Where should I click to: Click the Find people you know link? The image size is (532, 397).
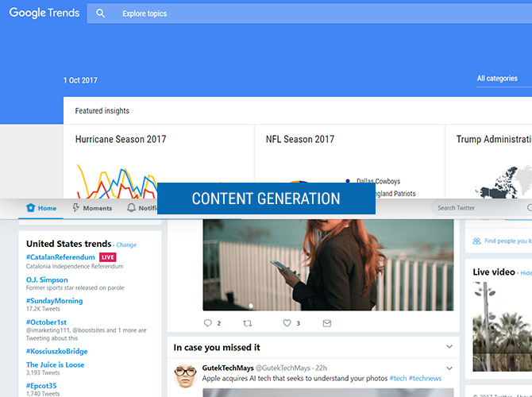508,241
